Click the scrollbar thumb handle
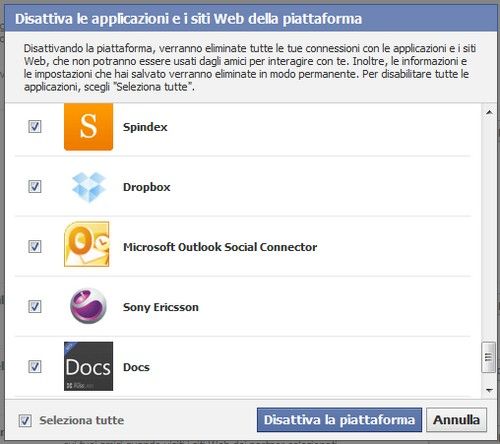The image size is (500, 444). (x=488, y=357)
